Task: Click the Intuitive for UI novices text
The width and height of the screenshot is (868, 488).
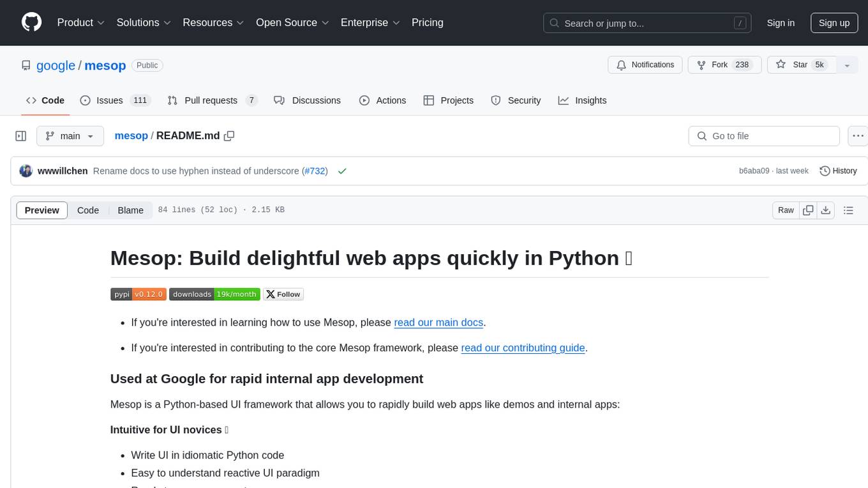Action: (x=169, y=430)
